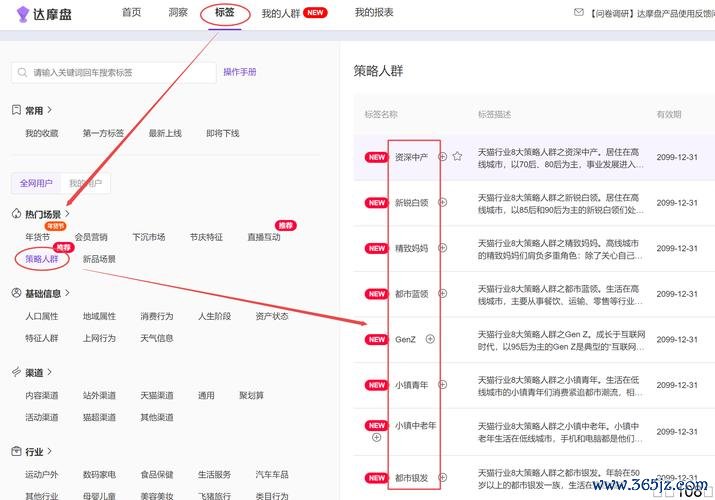Switch to 我的用户 toggle
Screen dimensions: 715x500
pyautogui.click(x=85, y=183)
